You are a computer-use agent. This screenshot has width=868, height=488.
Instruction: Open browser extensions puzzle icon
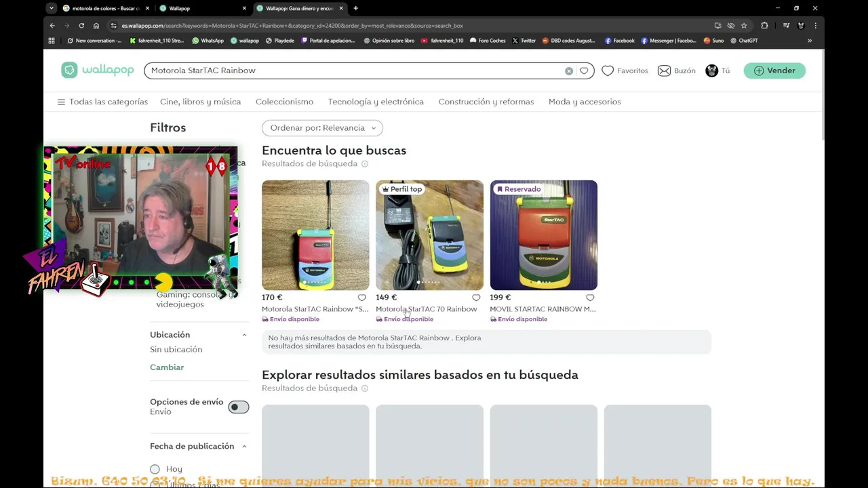pos(764,26)
